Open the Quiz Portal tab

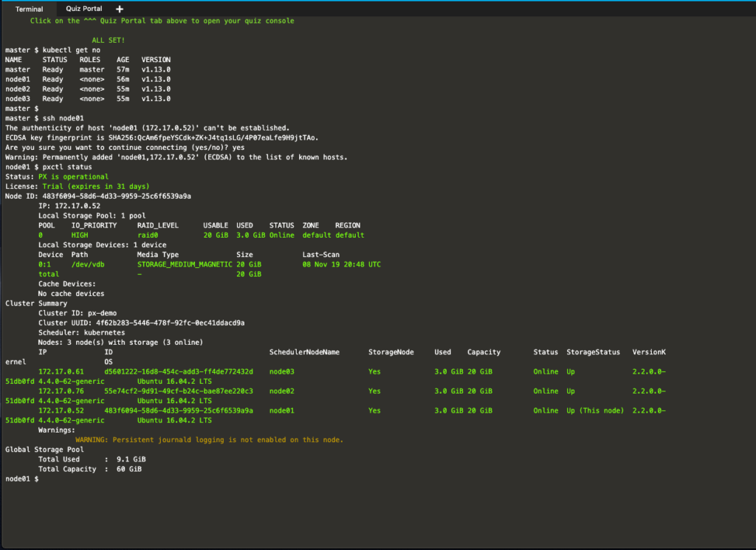click(x=83, y=9)
